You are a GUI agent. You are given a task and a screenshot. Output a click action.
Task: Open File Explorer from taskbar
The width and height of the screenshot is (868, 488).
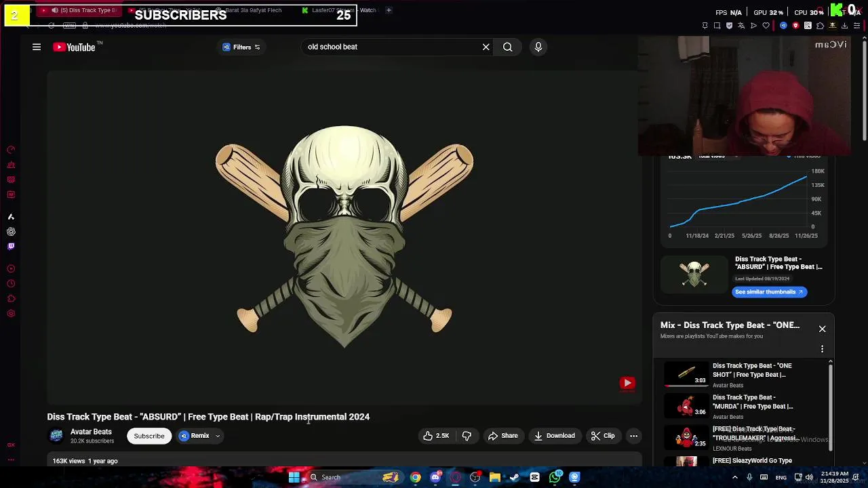pos(495,477)
